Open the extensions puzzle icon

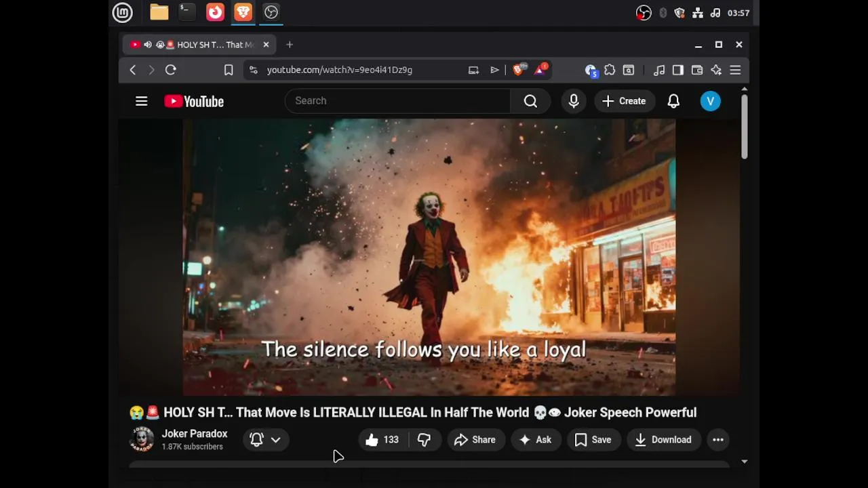(x=610, y=70)
